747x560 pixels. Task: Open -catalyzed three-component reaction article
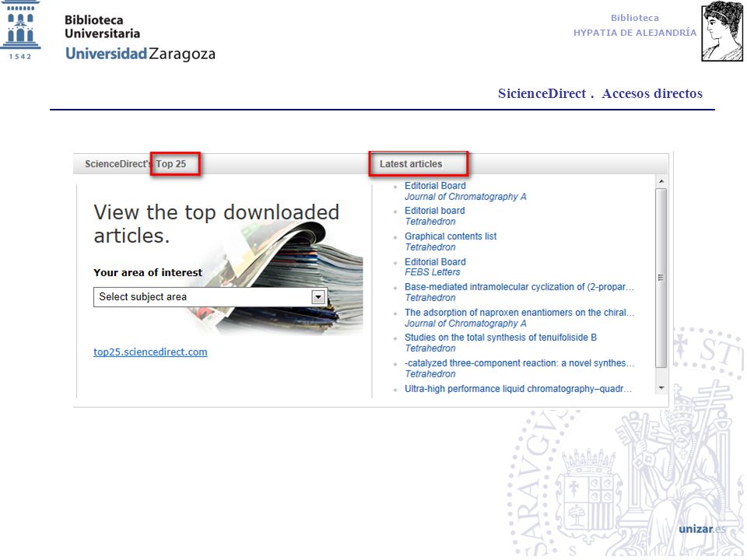click(519, 363)
